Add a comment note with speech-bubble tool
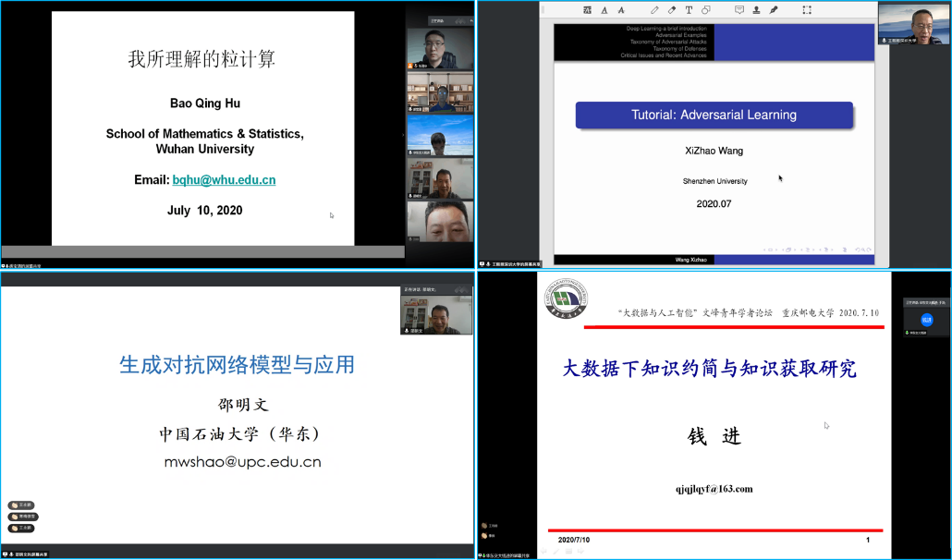952x560 pixels. pyautogui.click(x=738, y=10)
